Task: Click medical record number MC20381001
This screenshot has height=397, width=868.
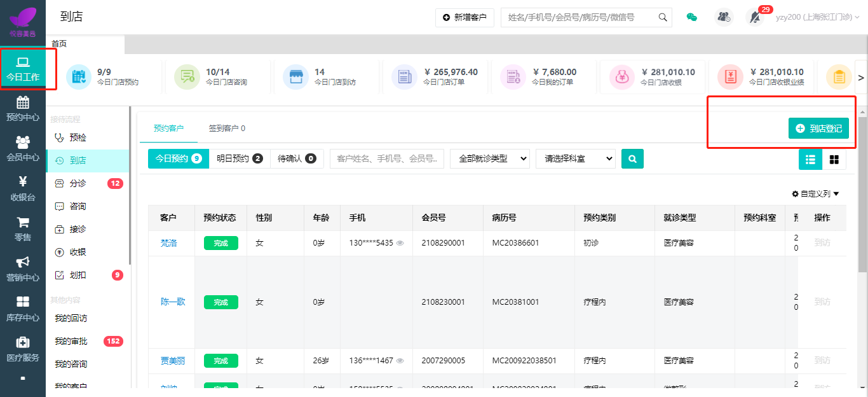Action: pos(515,302)
